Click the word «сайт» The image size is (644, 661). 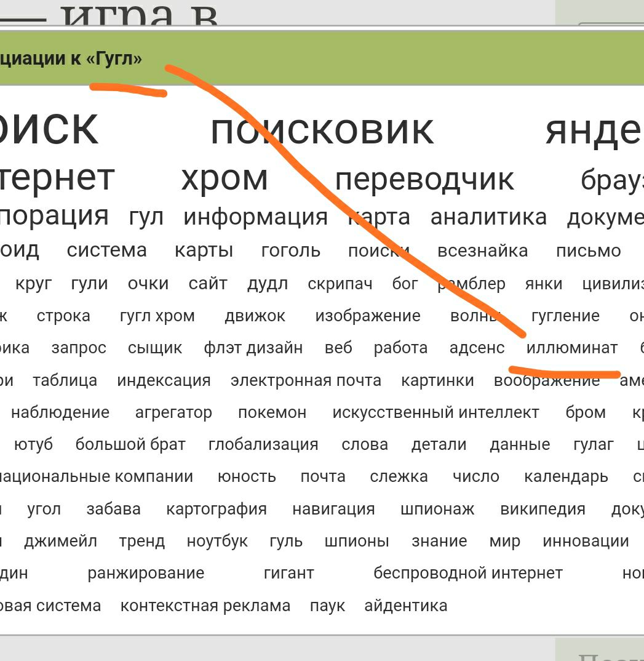208,283
